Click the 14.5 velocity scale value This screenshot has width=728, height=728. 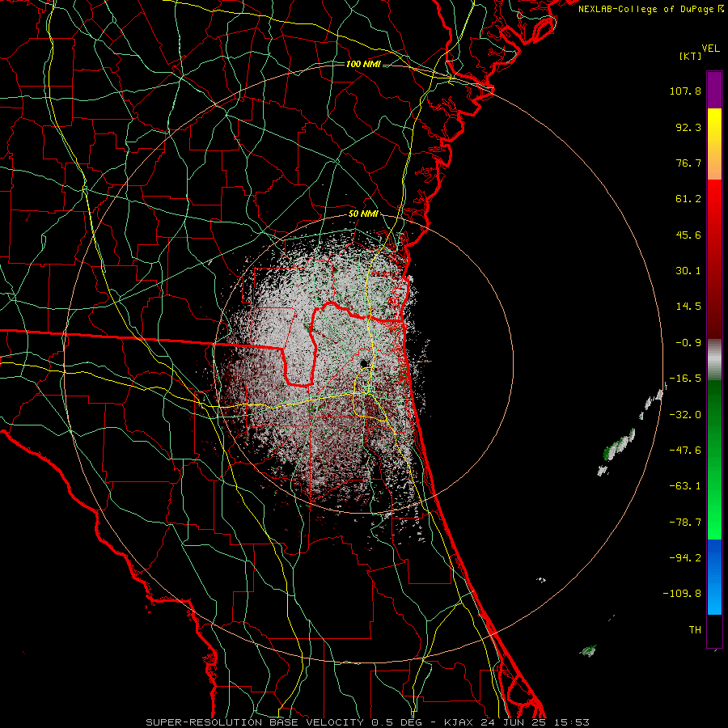688,307
